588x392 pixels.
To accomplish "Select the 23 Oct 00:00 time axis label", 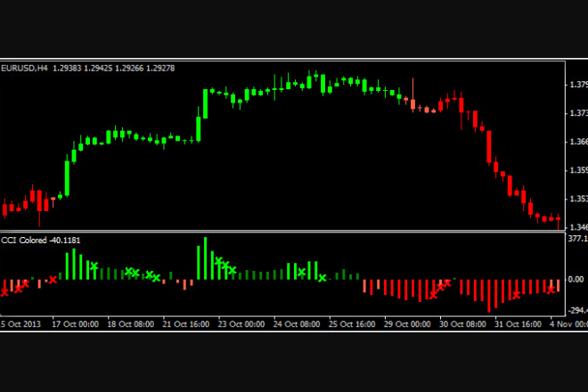I will [x=241, y=324].
